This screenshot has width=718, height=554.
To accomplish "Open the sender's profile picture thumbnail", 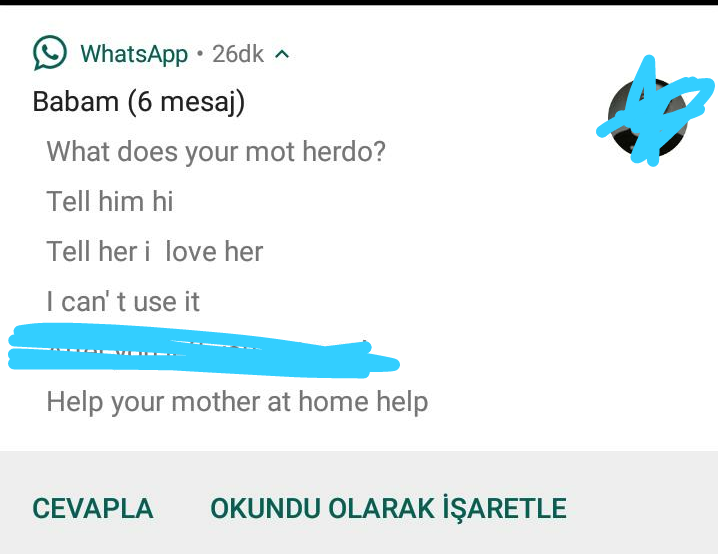I will (x=647, y=117).
